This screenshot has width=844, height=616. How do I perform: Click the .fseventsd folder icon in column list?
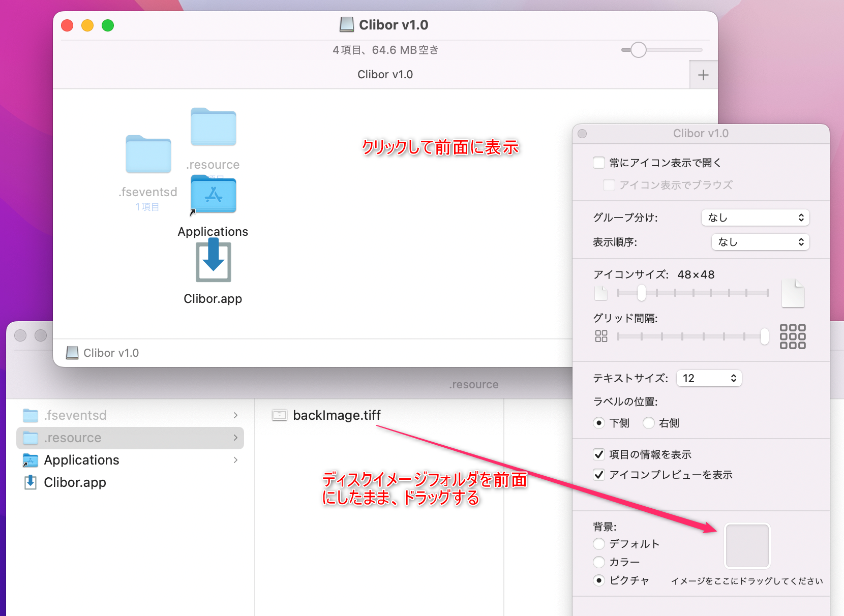[x=31, y=415]
